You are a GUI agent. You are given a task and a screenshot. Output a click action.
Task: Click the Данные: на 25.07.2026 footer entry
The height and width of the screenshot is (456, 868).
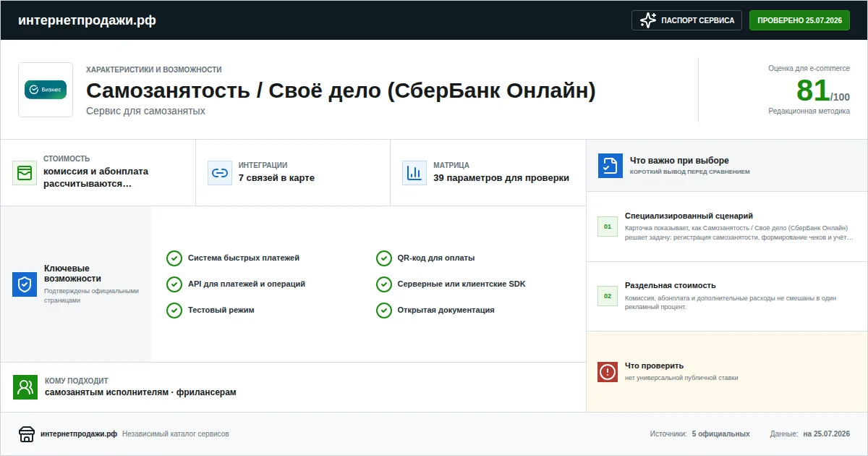tap(810, 434)
